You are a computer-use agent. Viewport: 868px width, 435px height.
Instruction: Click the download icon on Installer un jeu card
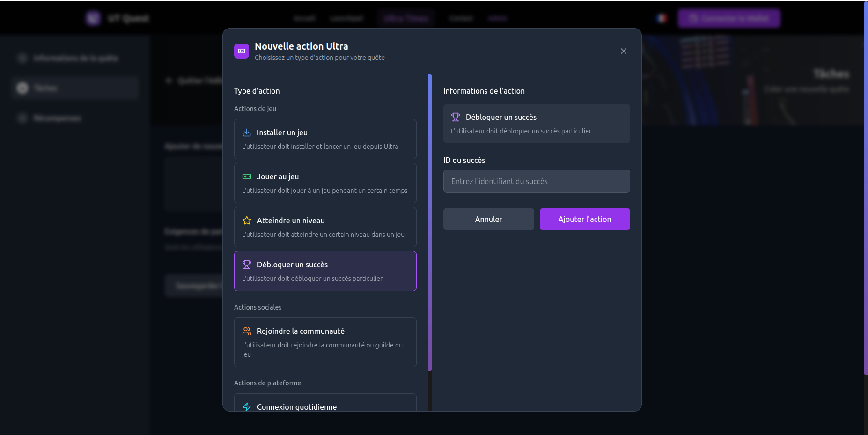246,133
